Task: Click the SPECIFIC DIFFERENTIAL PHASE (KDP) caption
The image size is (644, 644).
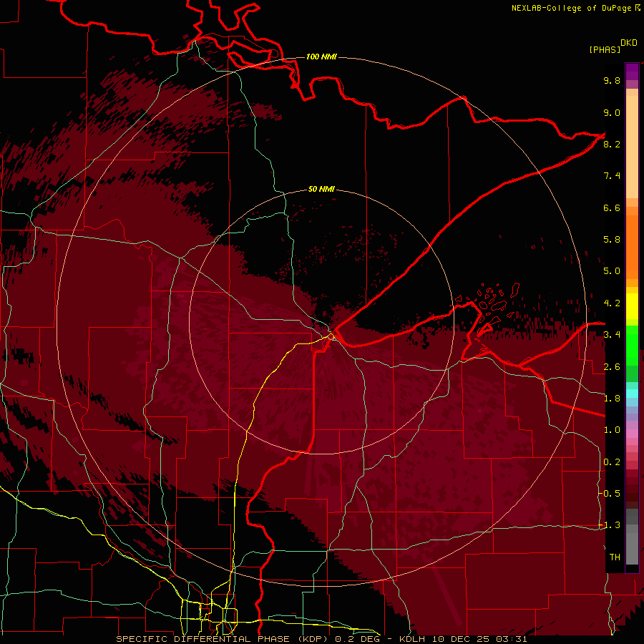Action: (224, 639)
